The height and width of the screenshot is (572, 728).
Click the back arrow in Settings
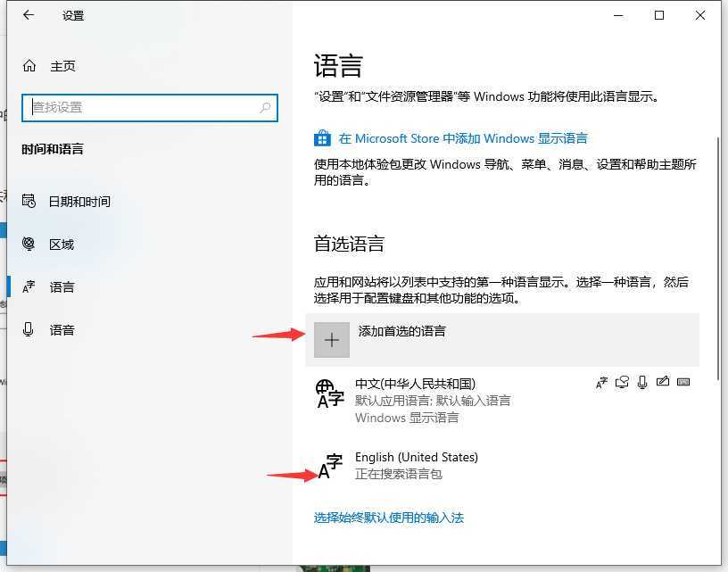coord(29,15)
